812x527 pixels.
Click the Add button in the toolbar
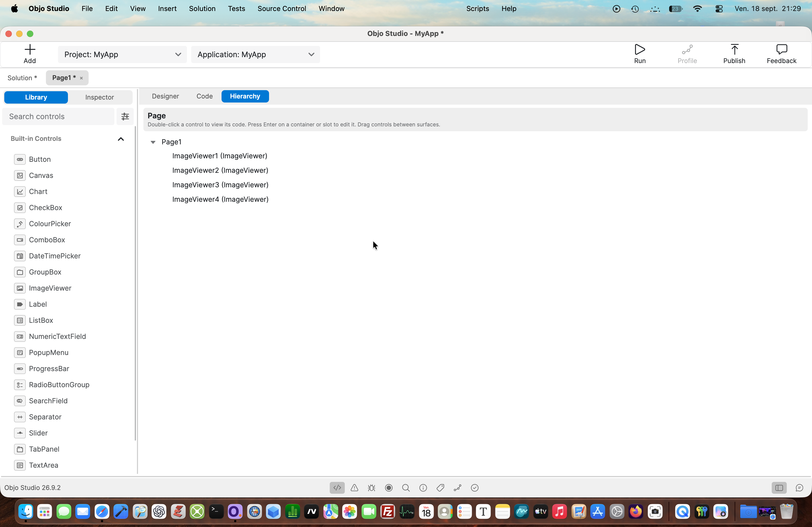(x=30, y=54)
